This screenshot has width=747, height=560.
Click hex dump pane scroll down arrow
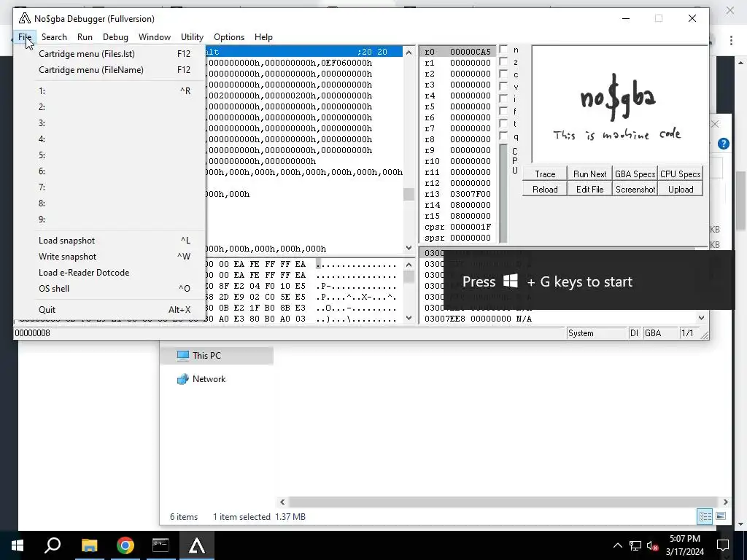click(x=409, y=318)
